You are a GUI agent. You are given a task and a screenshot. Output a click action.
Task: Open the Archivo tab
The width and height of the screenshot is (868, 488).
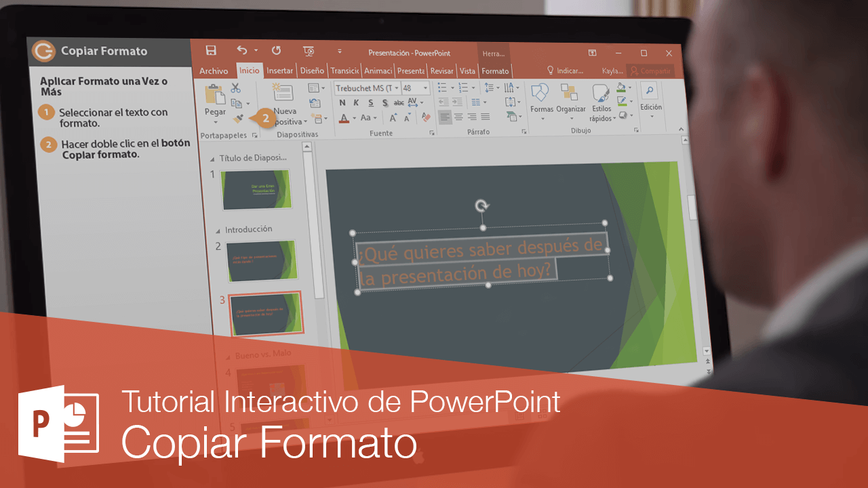pyautogui.click(x=214, y=70)
